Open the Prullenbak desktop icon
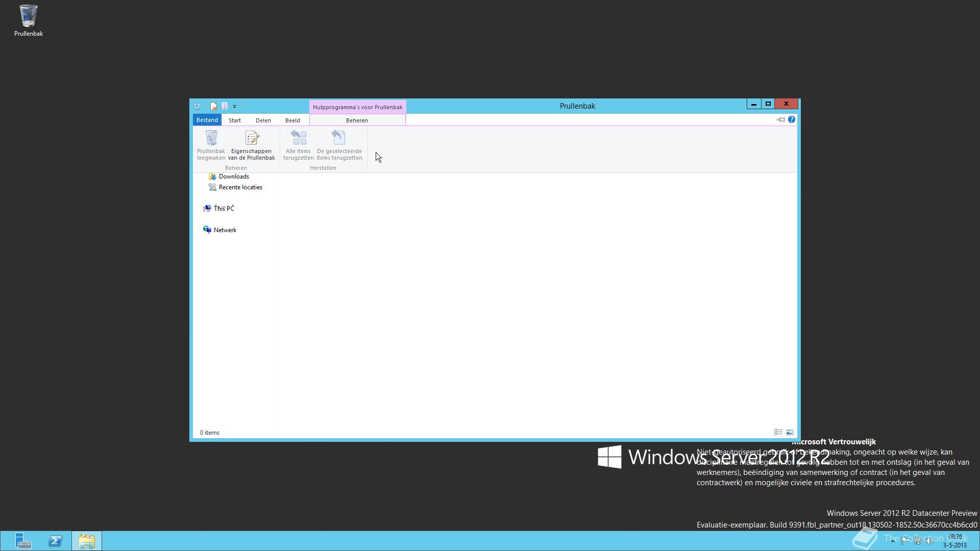Image resolution: width=980 pixels, height=551 pixels. (28, 20)
